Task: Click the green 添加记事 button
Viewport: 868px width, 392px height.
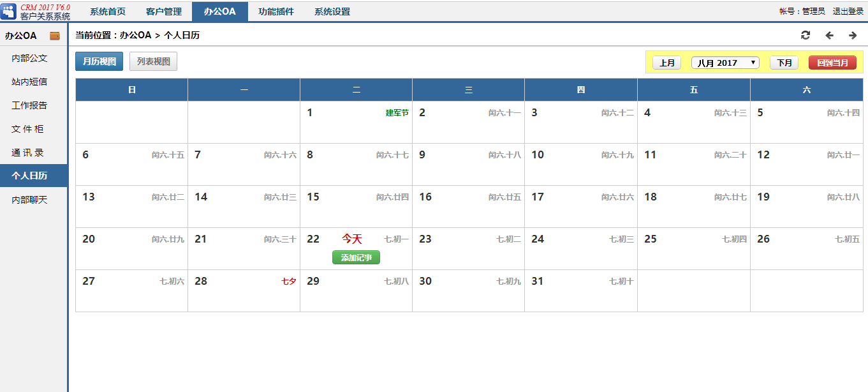Action: (x=356, y=257)
